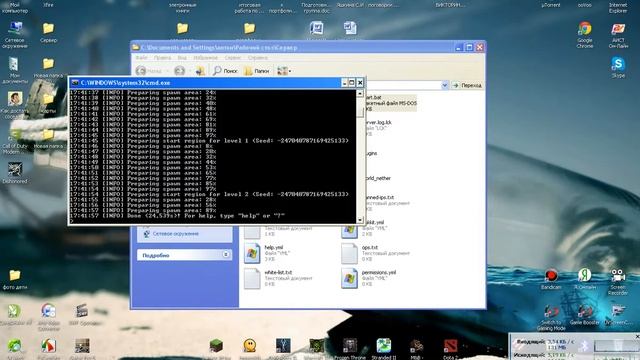Open the yellow smiley face desktop icon
Image resolution: width=640 pixels, height=360 pixels.
tap(249, 346)
